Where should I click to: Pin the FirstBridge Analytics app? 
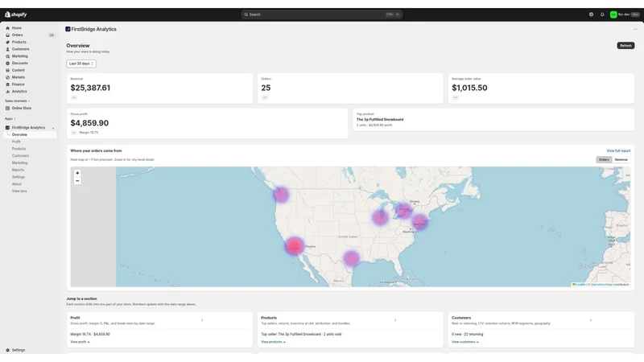click(53, 128)
